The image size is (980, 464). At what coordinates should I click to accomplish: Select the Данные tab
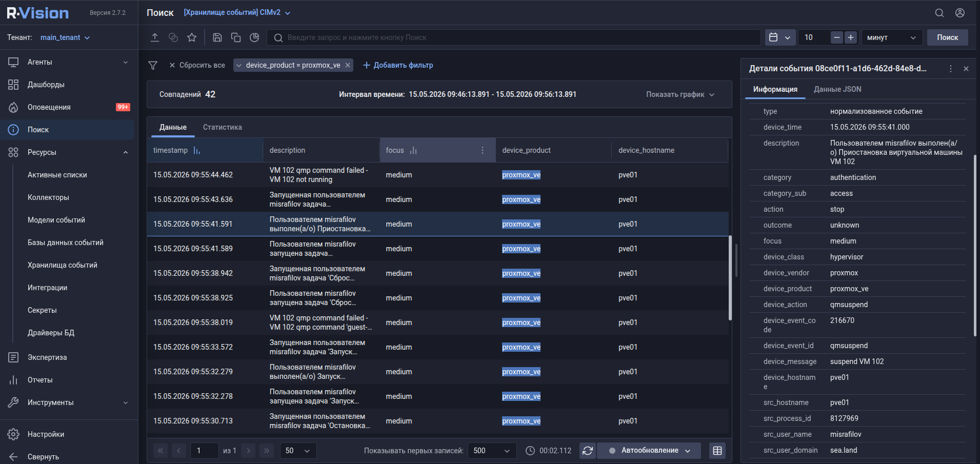tap(173, 127)
